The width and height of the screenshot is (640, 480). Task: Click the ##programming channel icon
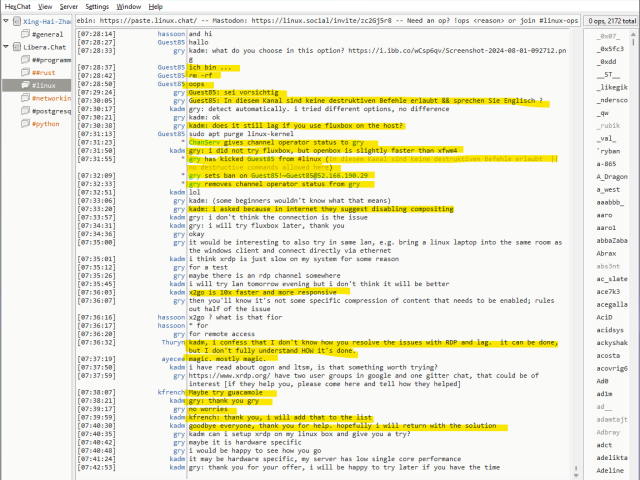click(25, 60)
